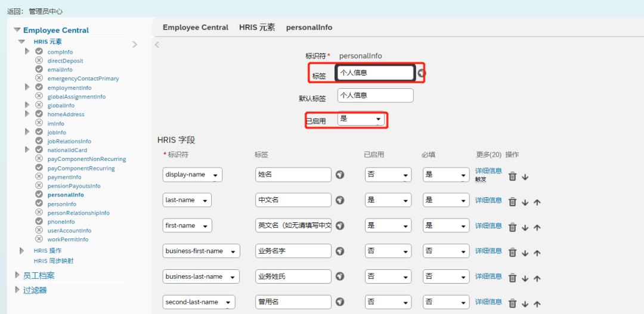Delete the last-name field row
Image resolution: width=644 pixels, height=314 pixels.
[x=513, y=202]
